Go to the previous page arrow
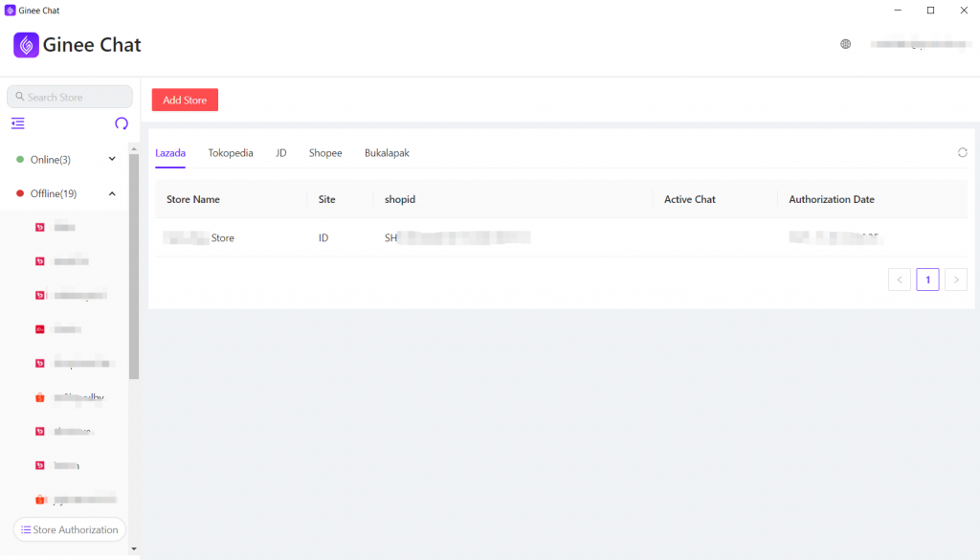Screen dimensions: 980x560 pos(900,280)
